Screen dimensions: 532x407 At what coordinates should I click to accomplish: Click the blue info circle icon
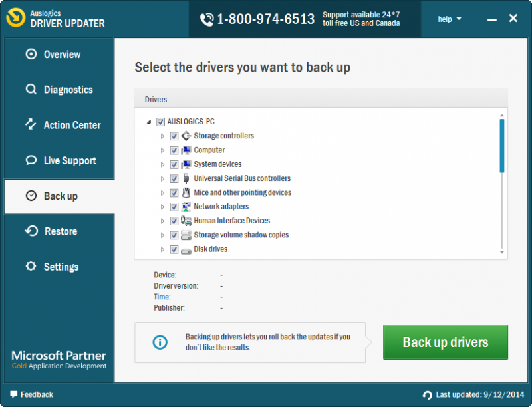point(160,342)
